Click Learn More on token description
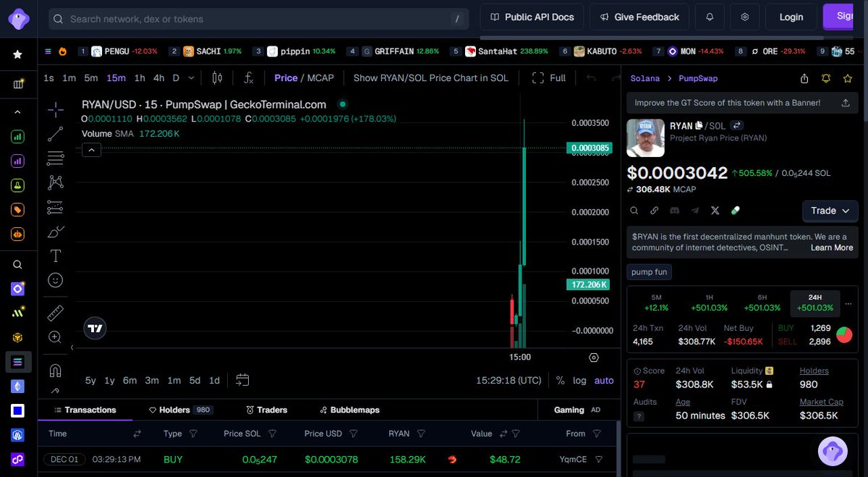 point(832,248)
